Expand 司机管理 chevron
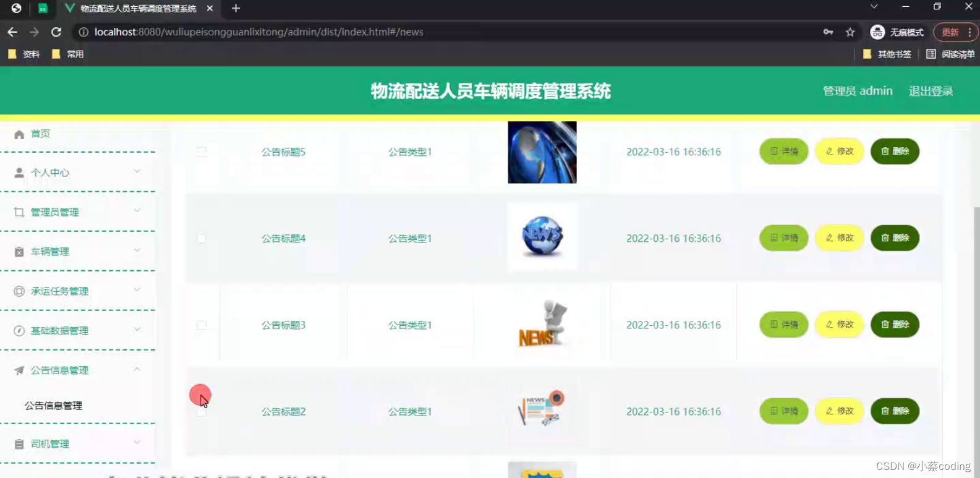Image resolution: width=980 pixels, height=478 pixels. pos(137,443)
